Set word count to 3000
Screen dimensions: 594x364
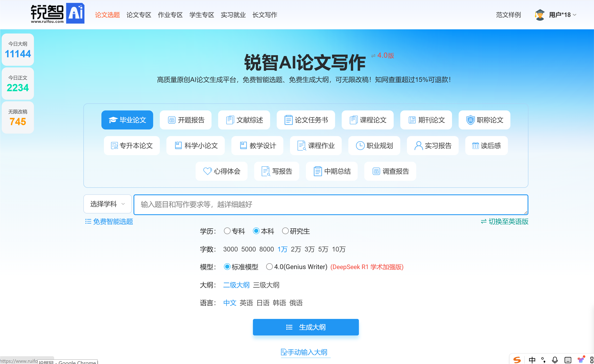pyautogui.click(x=231, y=249)
